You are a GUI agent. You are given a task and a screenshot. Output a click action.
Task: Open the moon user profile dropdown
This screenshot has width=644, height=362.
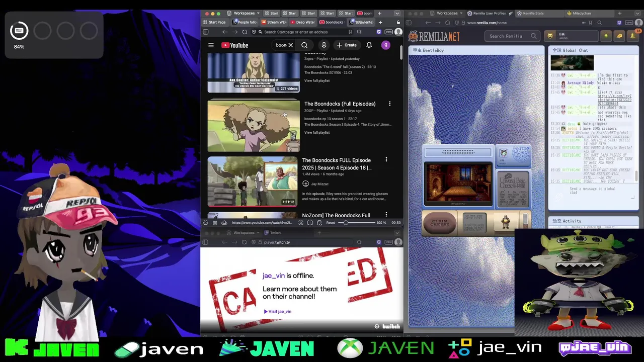pyautogui.click(x=572, y=36)
